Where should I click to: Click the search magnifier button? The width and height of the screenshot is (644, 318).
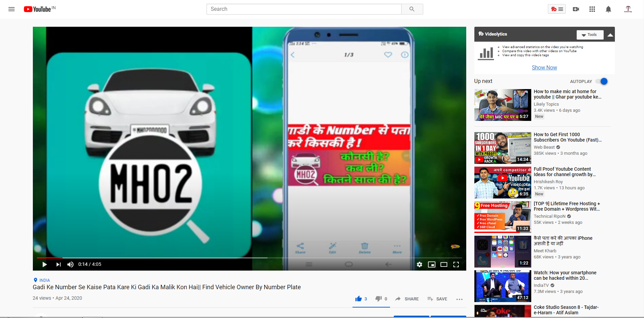(x=412, y=9)
